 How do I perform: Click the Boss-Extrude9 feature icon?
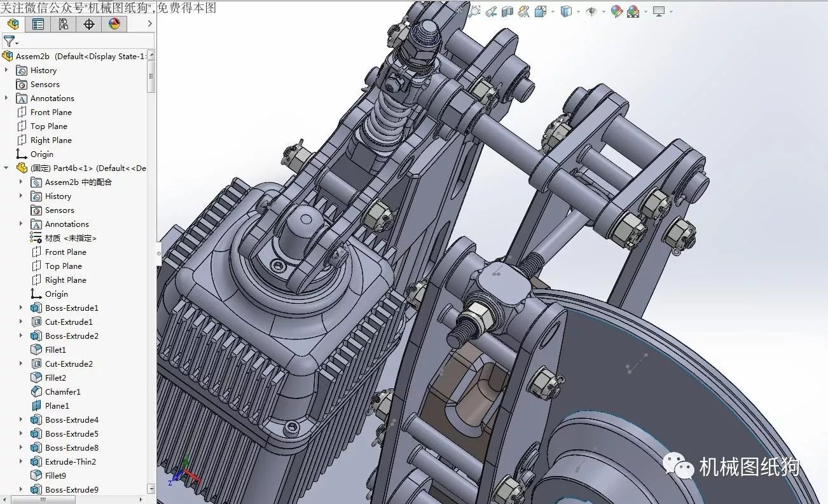coord(36,489)
